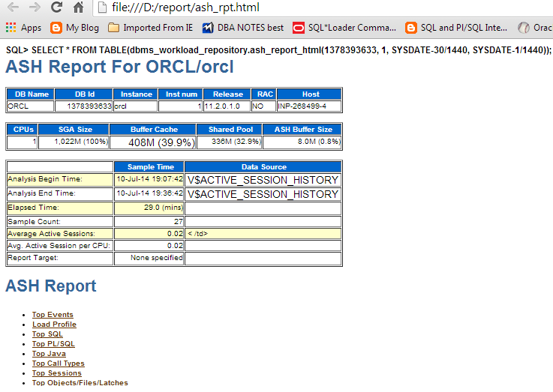Click the Oracle SQL*Loader bookmark icon
This screenshot has width=553, height=392.
pyautogui.click(x=299, y=28)
